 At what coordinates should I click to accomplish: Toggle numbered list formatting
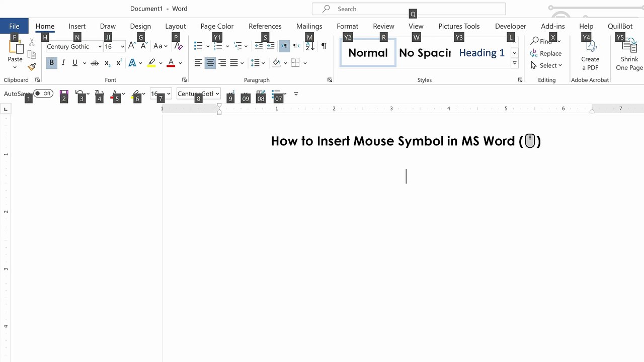click(218, 46)
